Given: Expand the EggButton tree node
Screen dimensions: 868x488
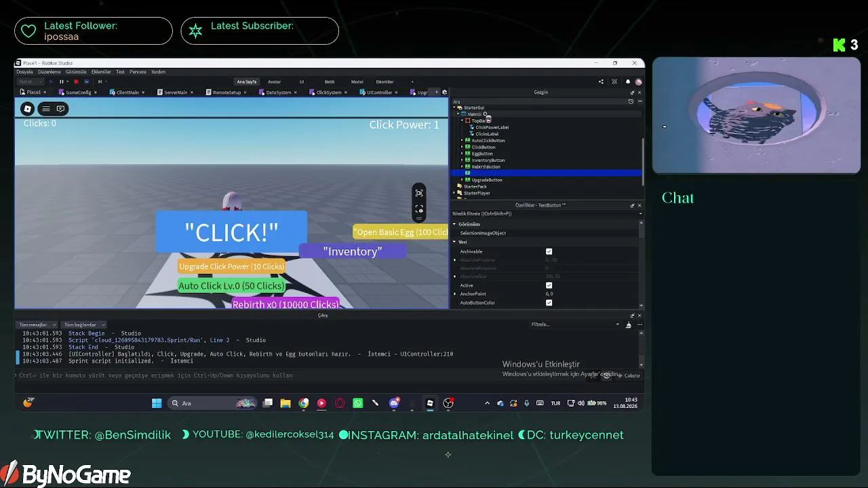Looking at the screenshot, I should point(462,154).
